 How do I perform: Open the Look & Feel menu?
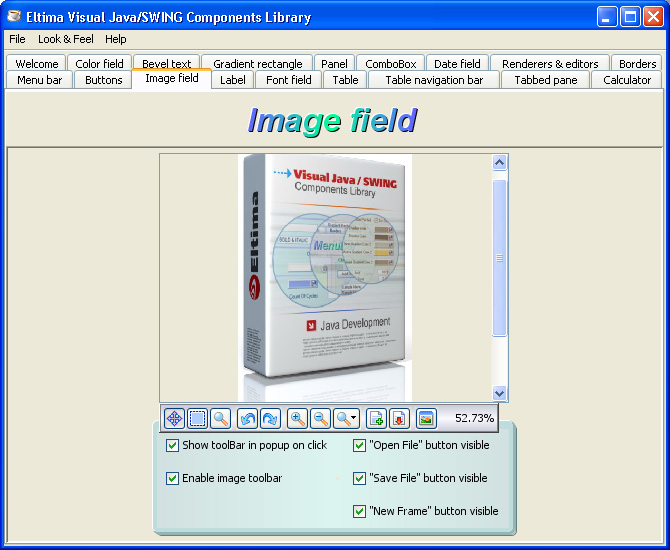(66, 39)
